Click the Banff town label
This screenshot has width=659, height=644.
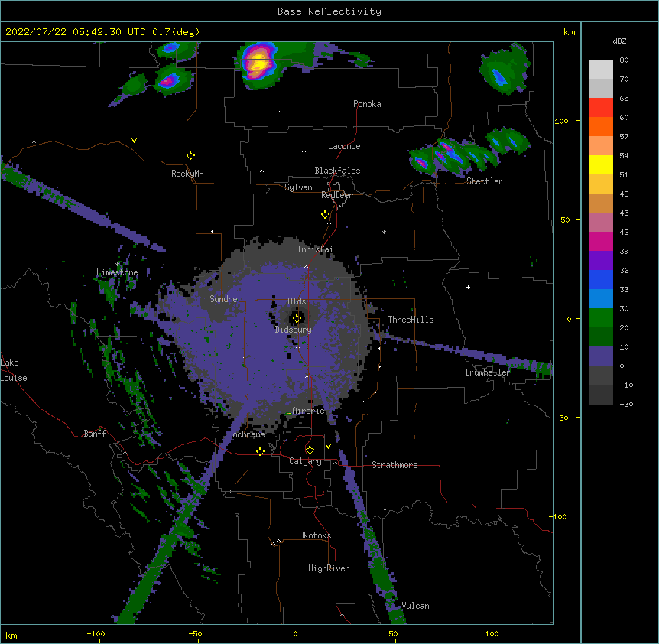[x=95, y=434]
